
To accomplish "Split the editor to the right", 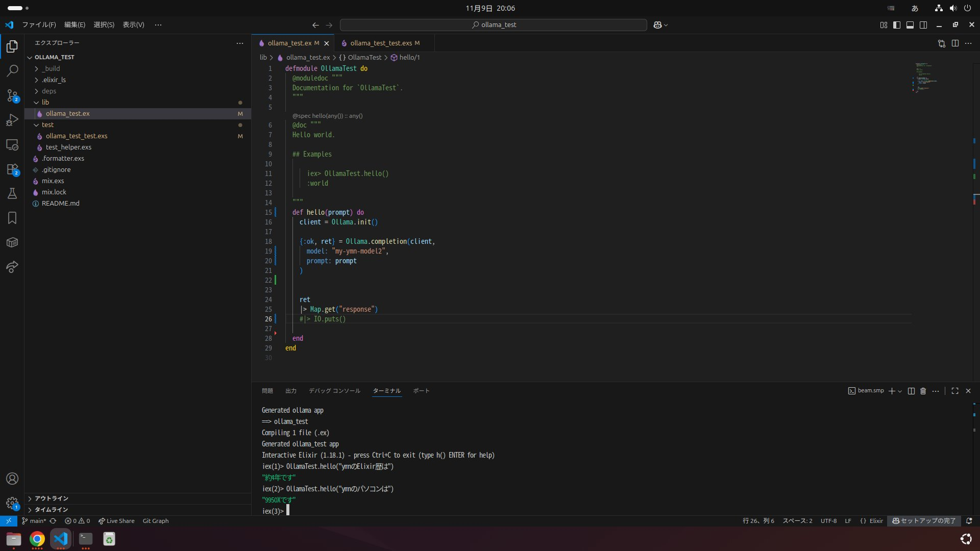I will [955, 43].
